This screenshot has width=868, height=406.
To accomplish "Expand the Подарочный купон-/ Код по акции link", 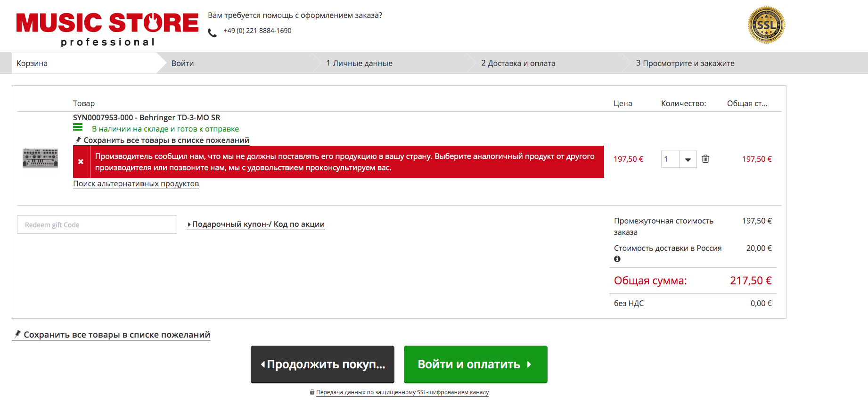I will (x=256, y=224).
